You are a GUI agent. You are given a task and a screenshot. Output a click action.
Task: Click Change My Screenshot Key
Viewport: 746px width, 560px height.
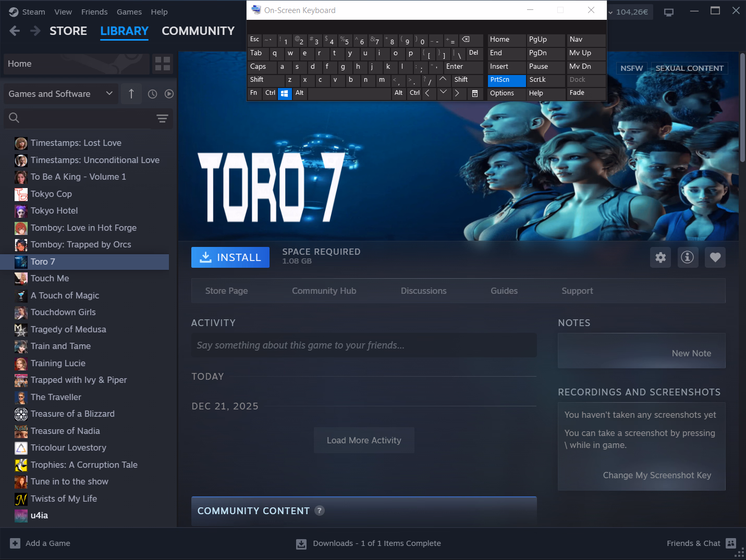point(657,475)
